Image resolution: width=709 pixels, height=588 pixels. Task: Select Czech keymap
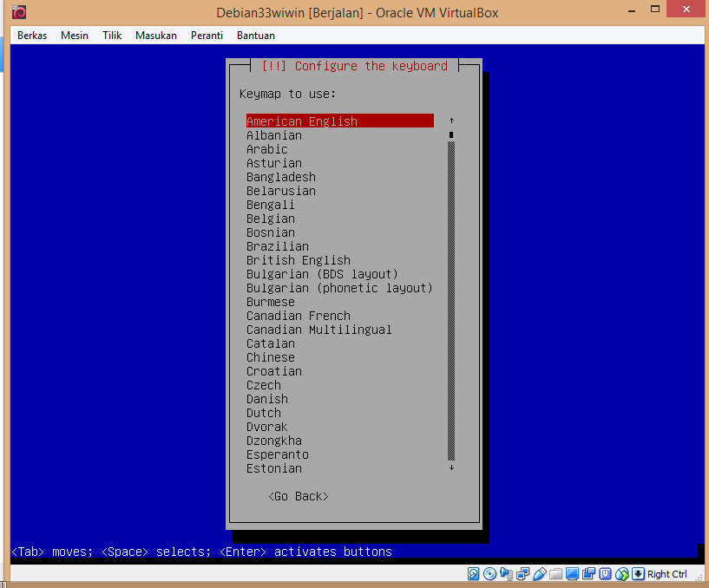point(340,386)
